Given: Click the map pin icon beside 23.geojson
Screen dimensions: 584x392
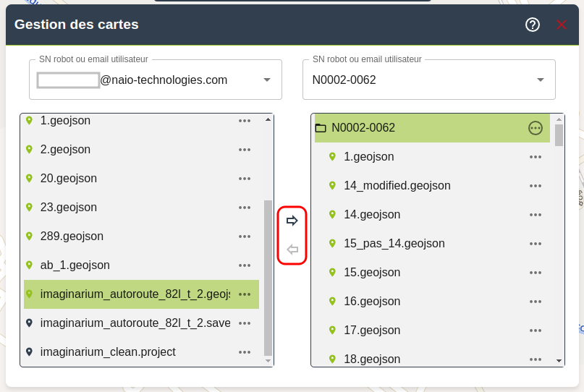Looking at the screenshot, I should point(29,208).
